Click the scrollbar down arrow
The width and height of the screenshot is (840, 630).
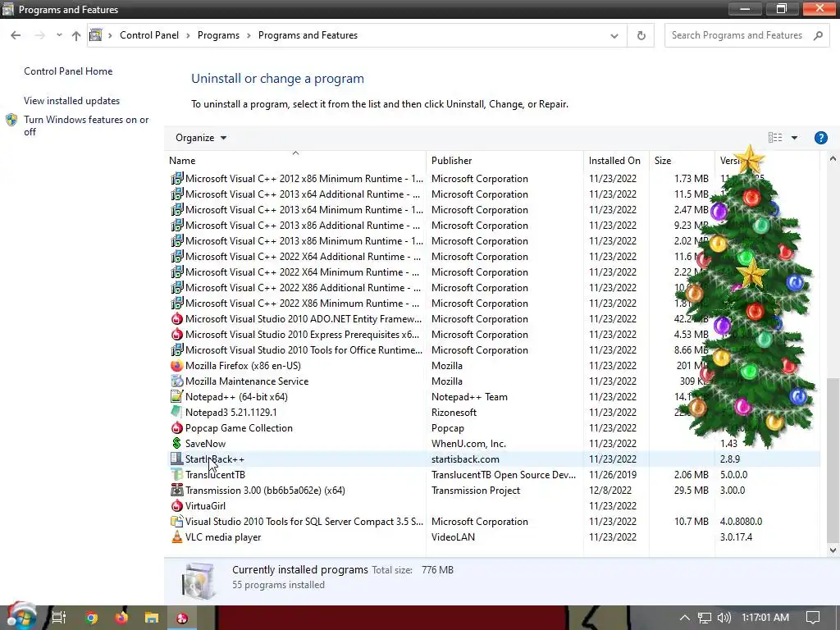[833, 550]
